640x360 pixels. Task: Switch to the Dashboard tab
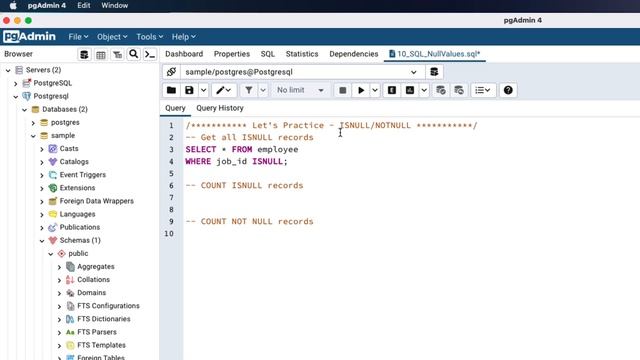[184, 54]
